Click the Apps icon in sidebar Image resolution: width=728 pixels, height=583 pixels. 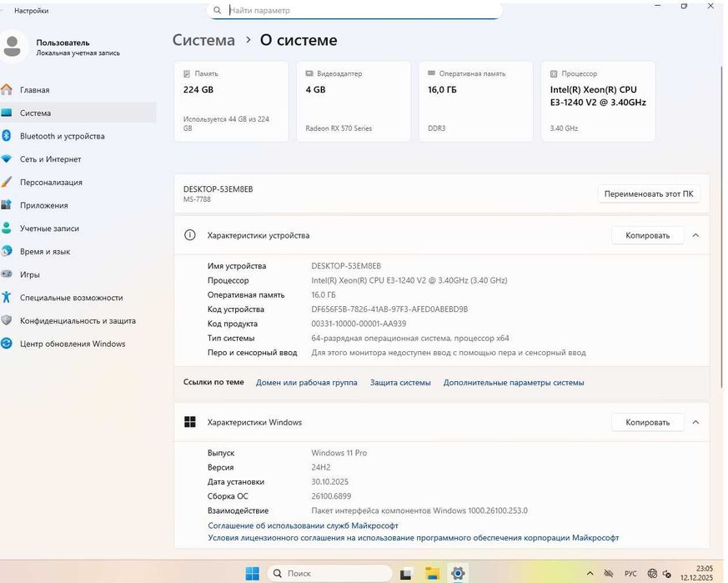tap(7, 205)
